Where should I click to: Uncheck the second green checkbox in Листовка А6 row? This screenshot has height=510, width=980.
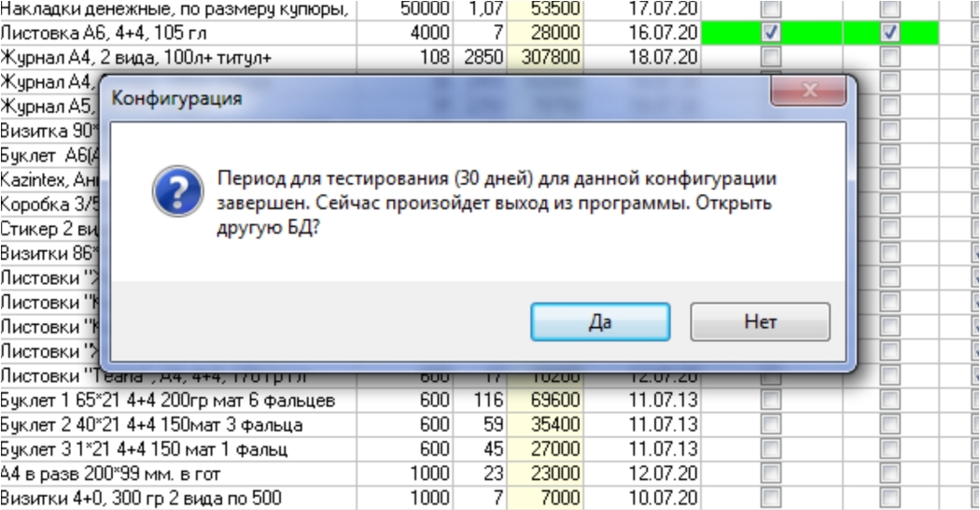point(890,33)
